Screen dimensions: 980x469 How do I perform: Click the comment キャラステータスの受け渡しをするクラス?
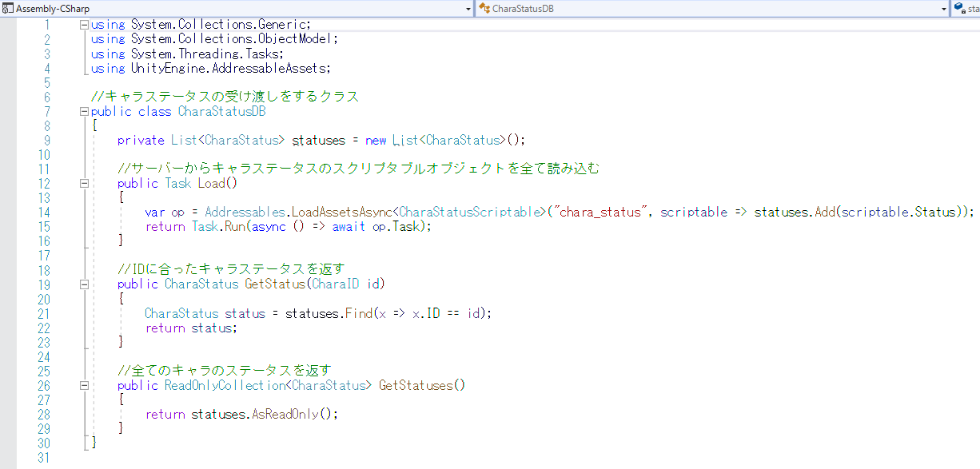pyautogui.click(x=225, y=97)
